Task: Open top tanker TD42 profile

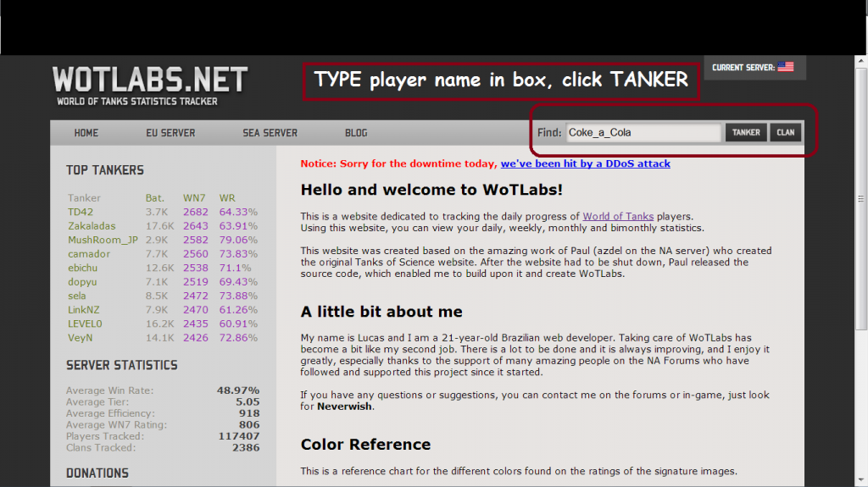Action: pos(81,212)
